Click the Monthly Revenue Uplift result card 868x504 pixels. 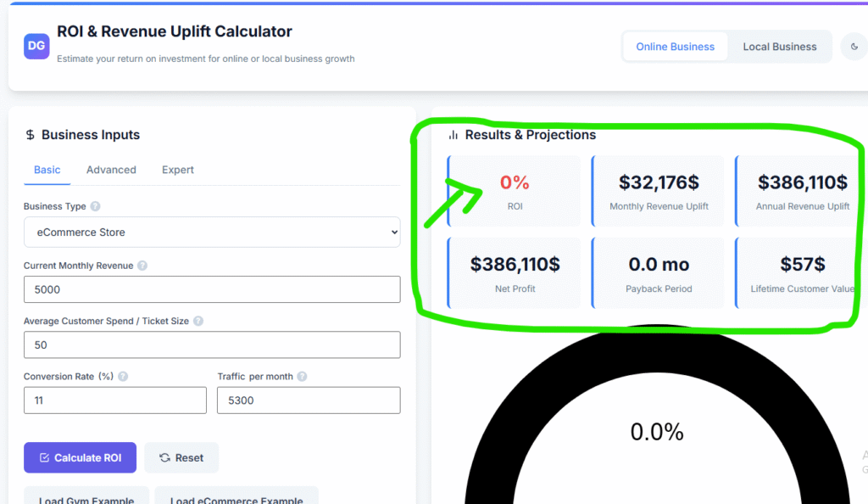[659, 191]
